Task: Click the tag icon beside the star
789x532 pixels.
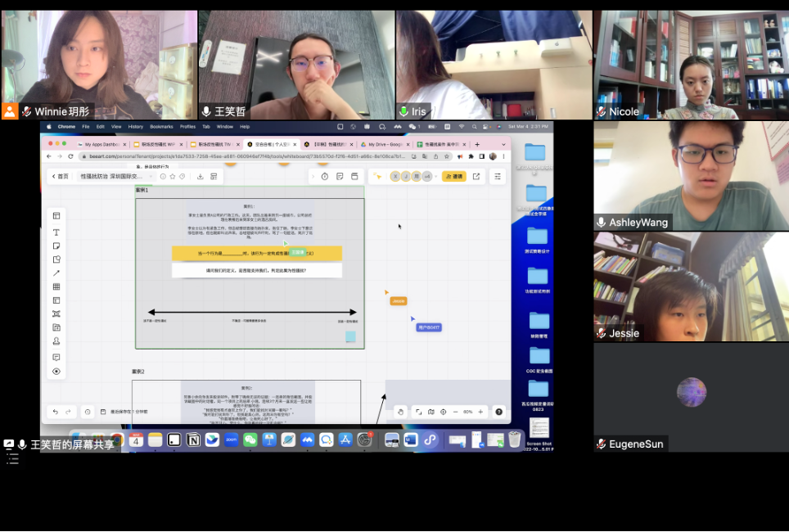Action: [x=183, y=177]
